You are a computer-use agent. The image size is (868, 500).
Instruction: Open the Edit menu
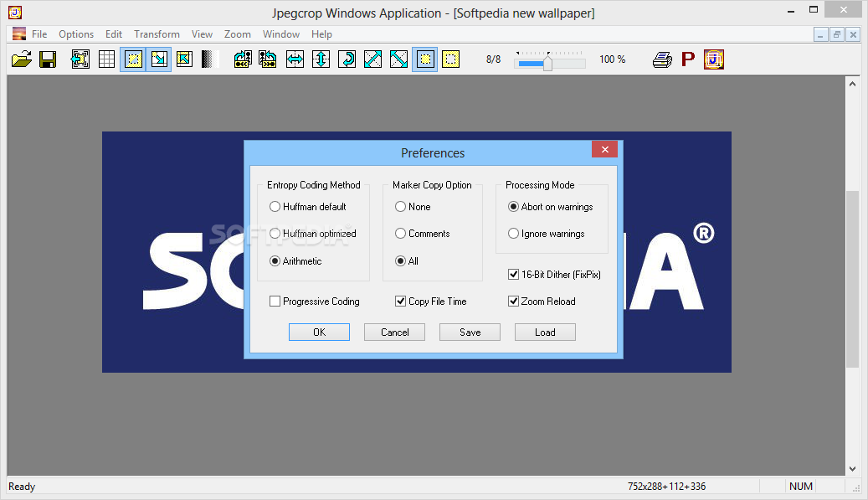point(114,34)
